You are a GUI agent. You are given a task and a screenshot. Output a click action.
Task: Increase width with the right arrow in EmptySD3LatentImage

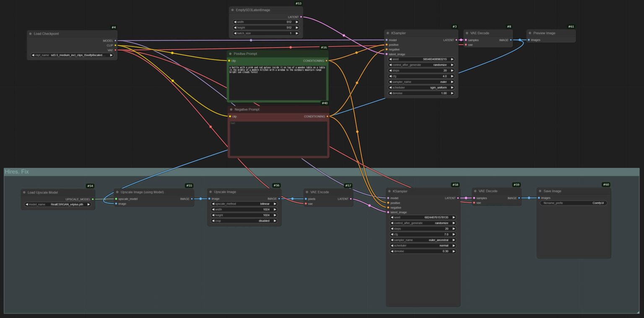(297, 22)
